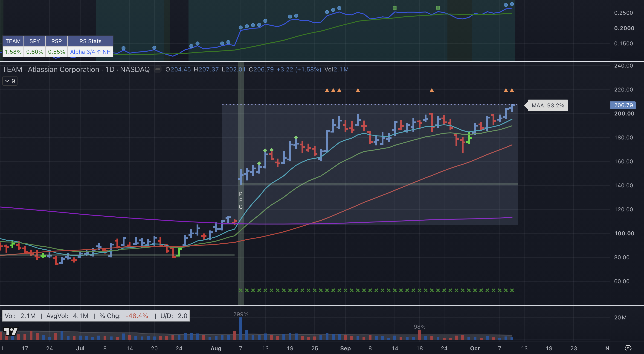644x354 pixels.
Task: Select the 0.55% value under RSP
Action: 56,52
